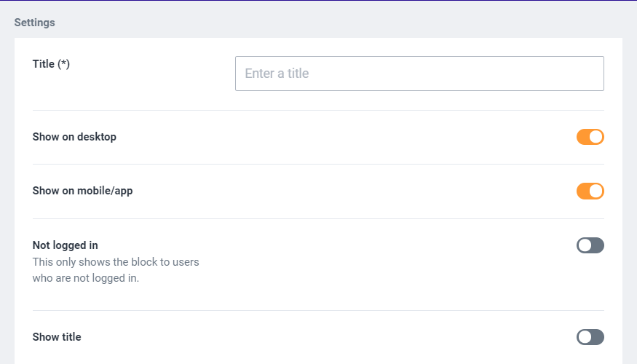Click the "Show title" label text
The width and height of the screenshot is (637, 364).
[57, 337]
